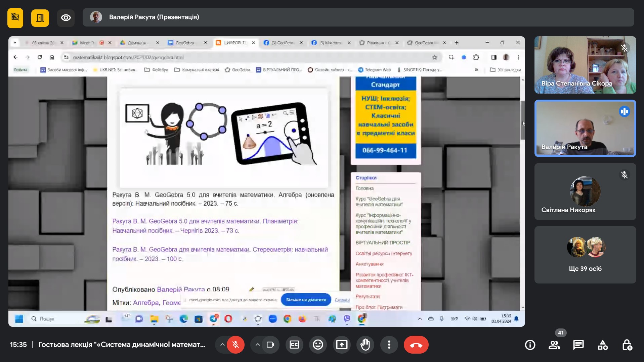Open the Фейсбук bookmarks folder
This screenshot has width=644, height=362.
coord(156,70)
